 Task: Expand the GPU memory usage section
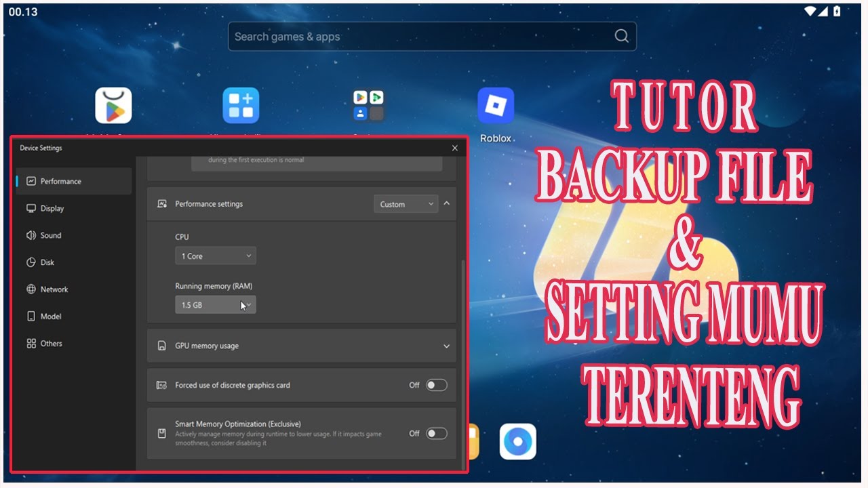click(x=446, y=346)
